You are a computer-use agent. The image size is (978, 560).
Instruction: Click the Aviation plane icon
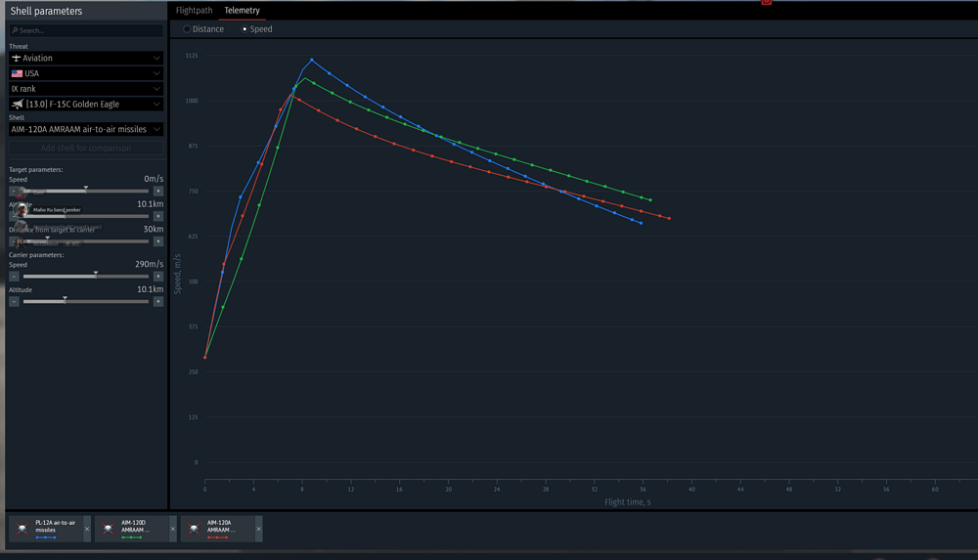coord(17,58)
